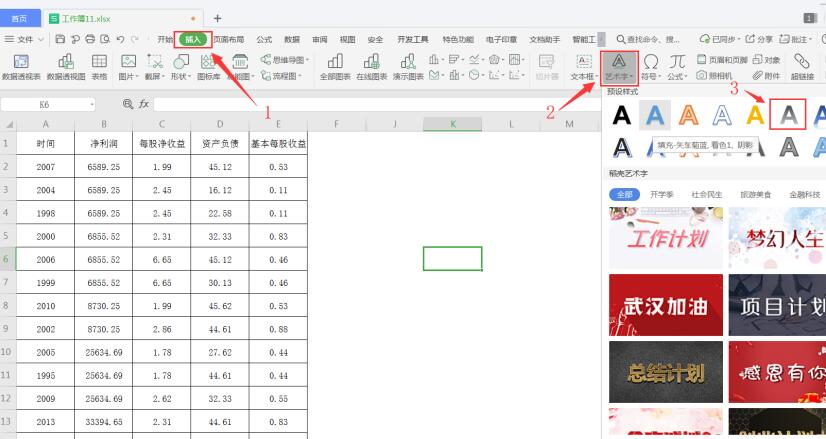
Task: Open the Page Layout (页面布局) tab
Action: pos(229,39)
